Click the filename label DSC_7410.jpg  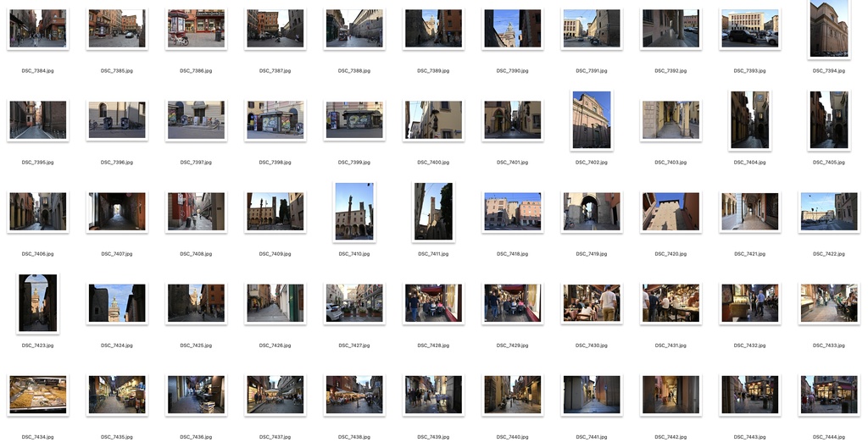click(354, 254)
